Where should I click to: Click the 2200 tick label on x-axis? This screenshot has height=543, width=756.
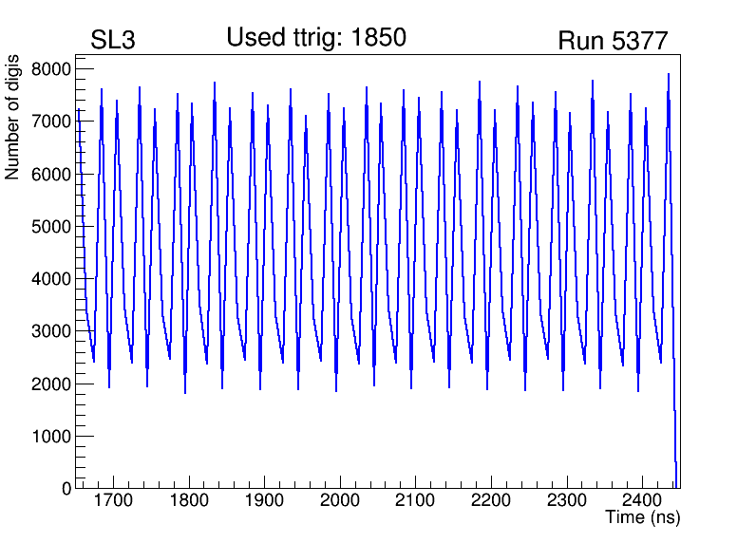(491, 500)
